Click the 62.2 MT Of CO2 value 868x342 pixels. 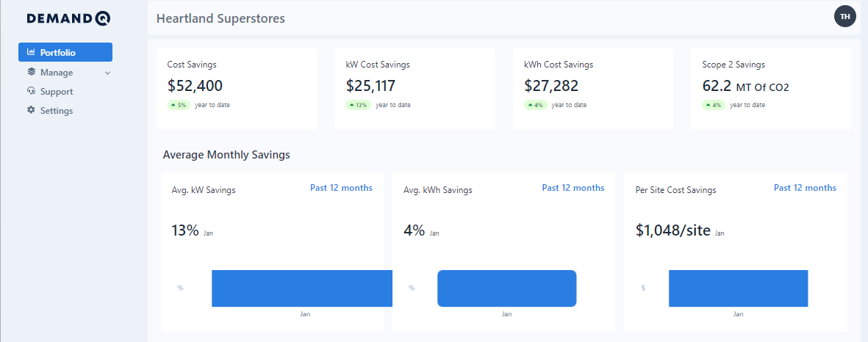tap(746, 86)
